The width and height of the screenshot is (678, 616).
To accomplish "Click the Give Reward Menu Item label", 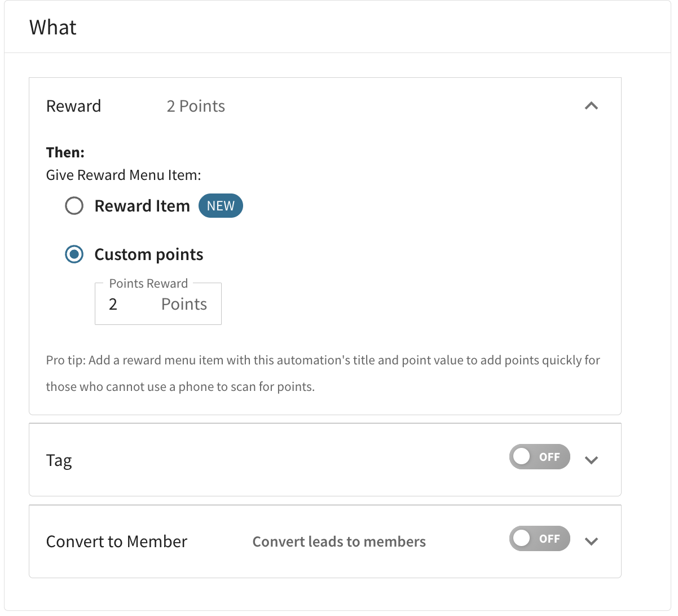I will click(123, 175).
